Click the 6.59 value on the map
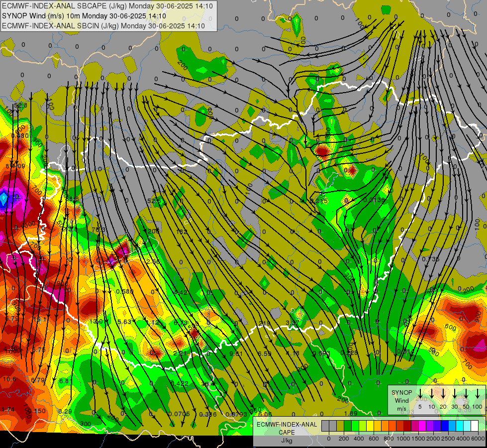The width and height of the screenshot is (487, 448). point(264,353)
